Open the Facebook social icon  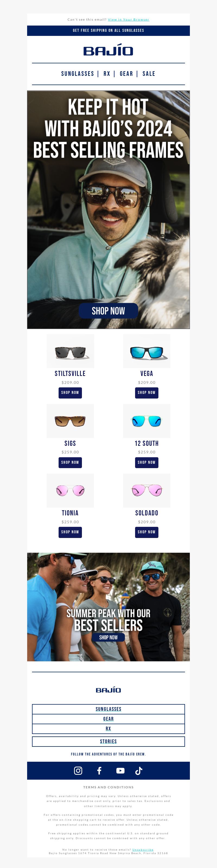click(99, 771)
